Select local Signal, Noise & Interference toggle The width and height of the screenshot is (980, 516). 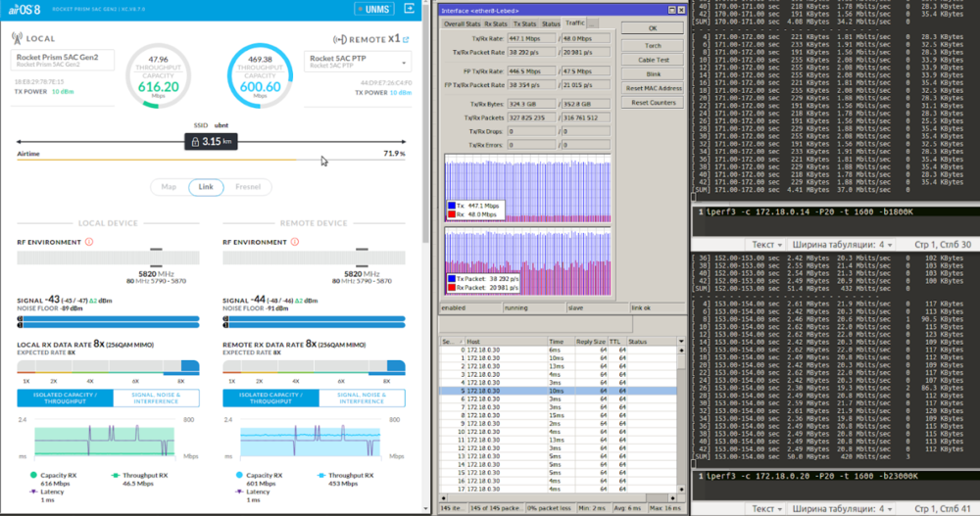click(156, 398)
